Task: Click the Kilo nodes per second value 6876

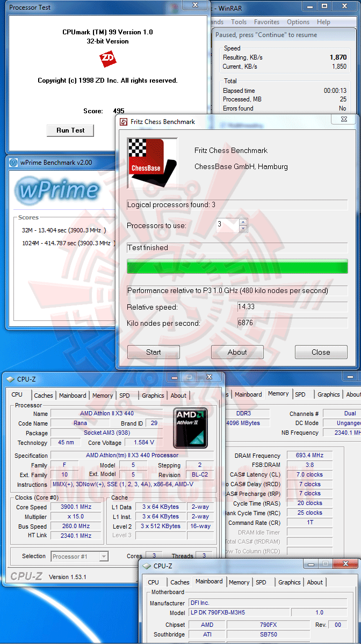Action: point(293,323)
